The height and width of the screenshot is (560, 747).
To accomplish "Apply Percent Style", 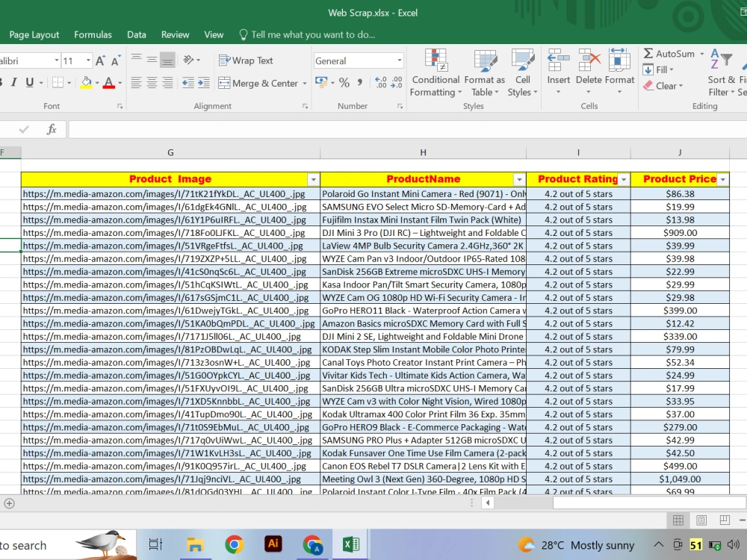I will click(x=344, y=82).
